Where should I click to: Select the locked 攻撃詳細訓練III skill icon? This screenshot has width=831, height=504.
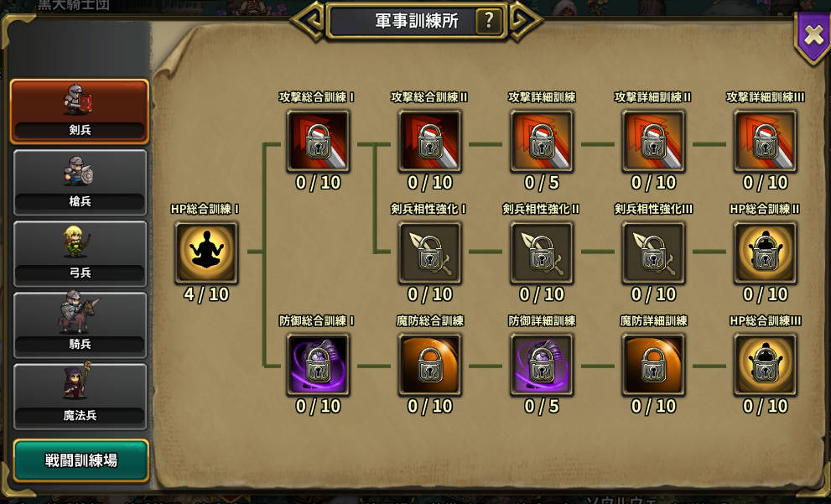point(766,141)
